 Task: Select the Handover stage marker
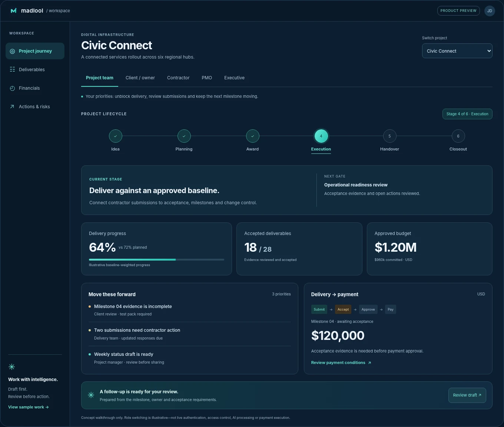coord(389,136)
